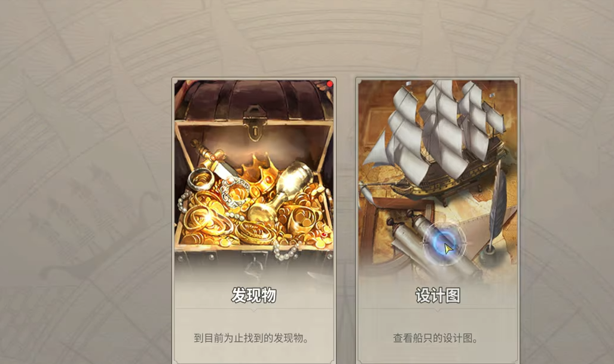Click the inkwell below the quill
This screenshot has height=364, width=614.
(489, 253)
